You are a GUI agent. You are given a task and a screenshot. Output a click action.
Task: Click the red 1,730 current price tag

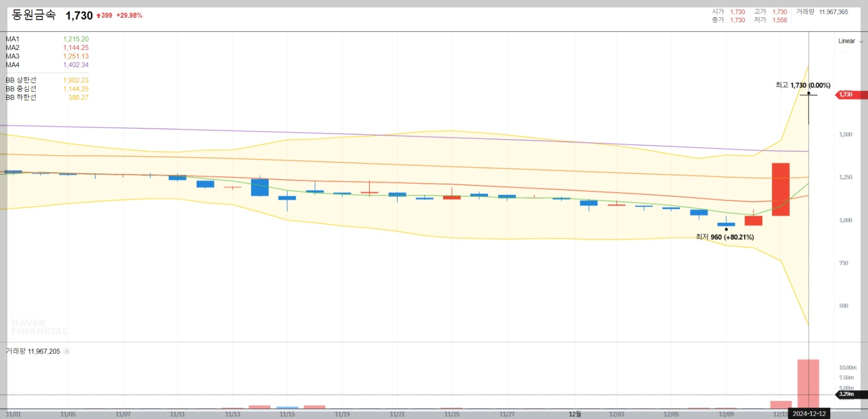tap(851, 94)
